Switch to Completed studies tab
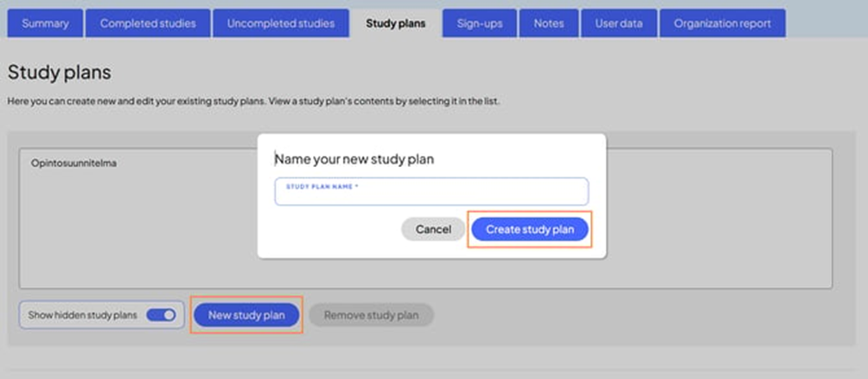The image size is (868, 379). click(148, 23)
